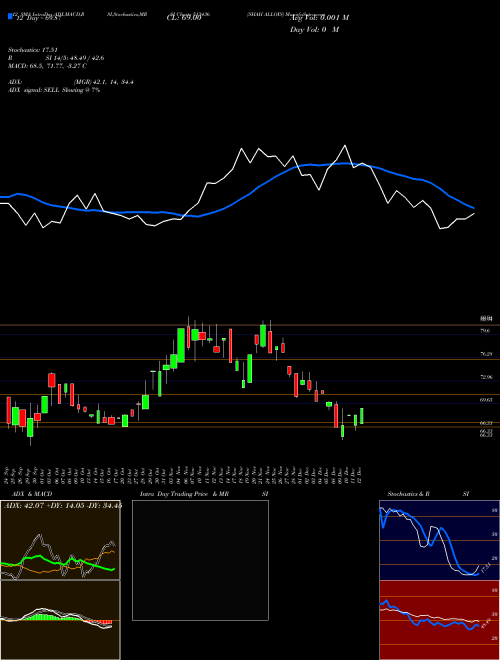
Task: Click the 69.63 price axis label
Action: tap(486, 400)
